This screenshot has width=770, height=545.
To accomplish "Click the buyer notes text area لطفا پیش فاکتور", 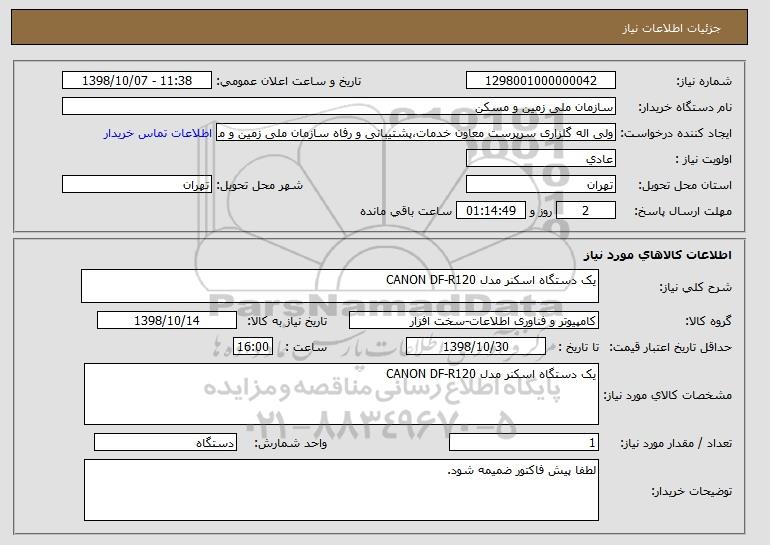I will pyautogui.click(x=341, y=490).
